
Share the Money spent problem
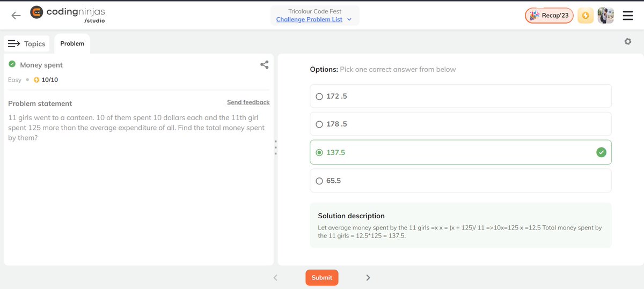[264, 65]
